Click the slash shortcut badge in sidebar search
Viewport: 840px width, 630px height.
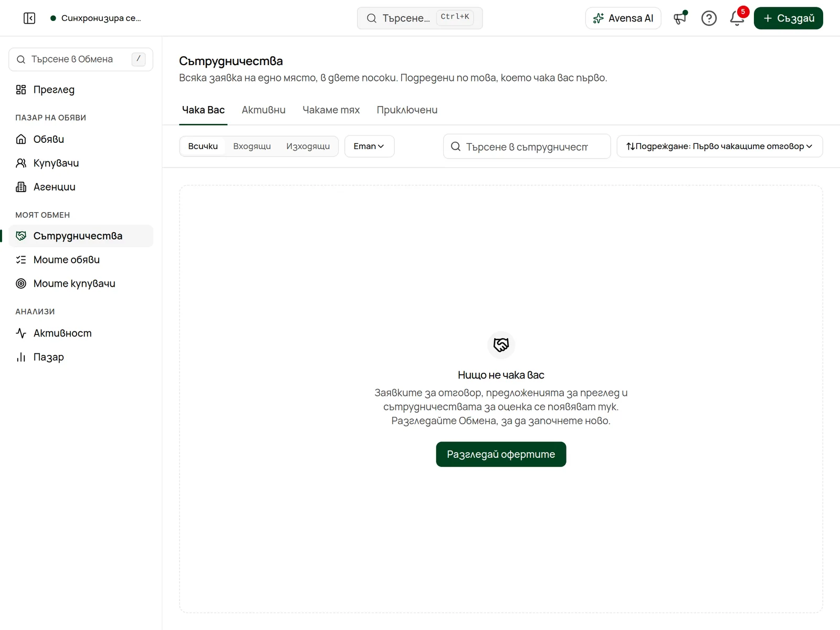138,59
